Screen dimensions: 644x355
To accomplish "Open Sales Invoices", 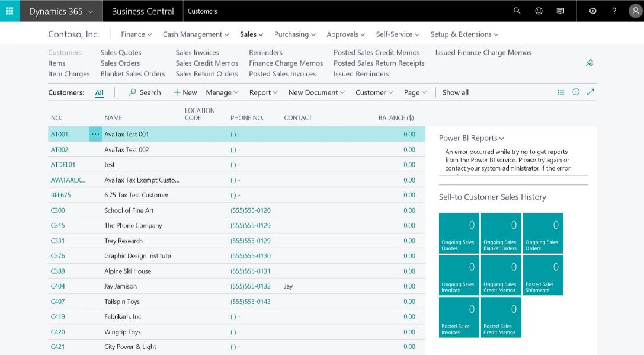I will point(197,53).
